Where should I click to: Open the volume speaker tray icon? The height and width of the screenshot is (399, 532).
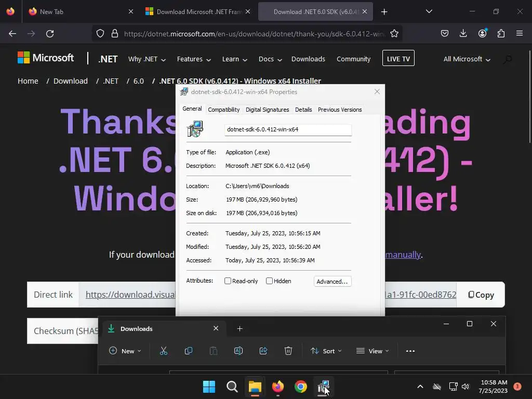point(465,387)
